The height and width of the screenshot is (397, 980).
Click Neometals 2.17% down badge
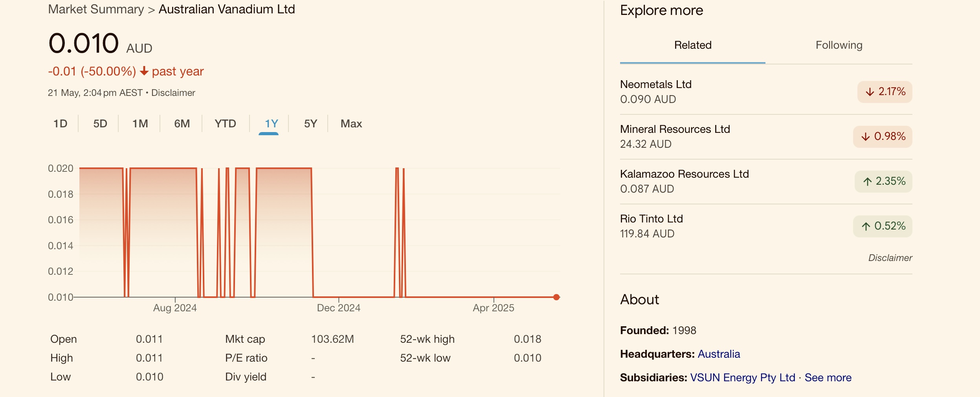coord(885,92)
